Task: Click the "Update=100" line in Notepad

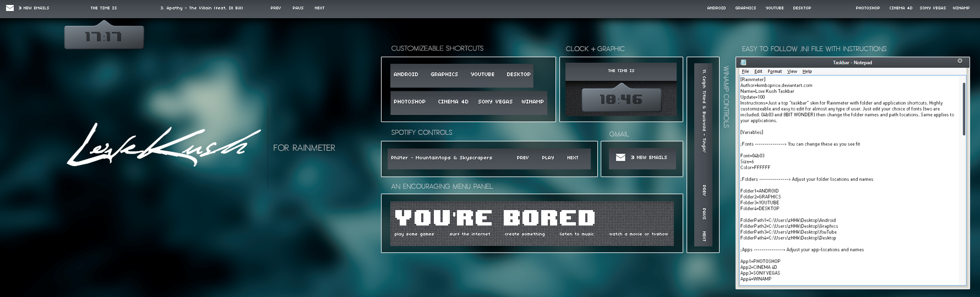Action: 752,97
